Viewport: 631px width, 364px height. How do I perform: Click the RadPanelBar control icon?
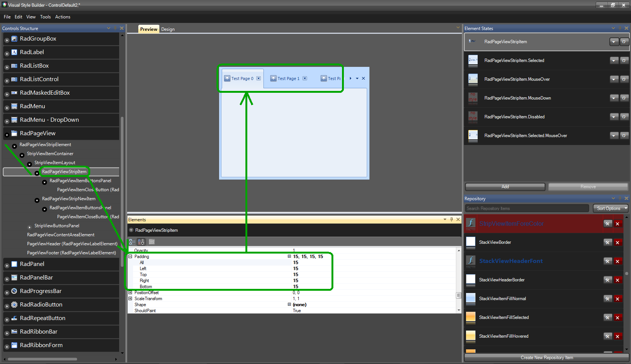(14, 278)
